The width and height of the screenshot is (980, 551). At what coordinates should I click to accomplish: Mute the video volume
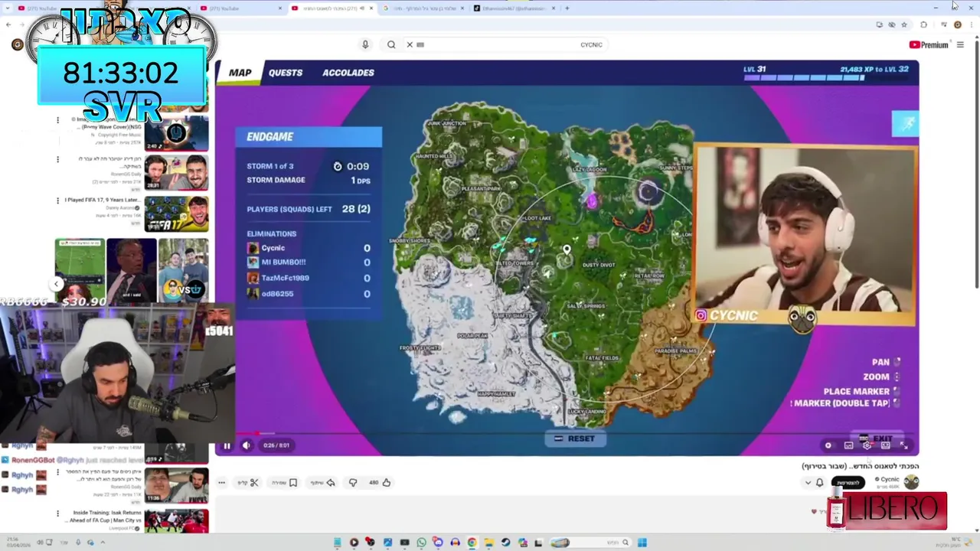point(247,445)
